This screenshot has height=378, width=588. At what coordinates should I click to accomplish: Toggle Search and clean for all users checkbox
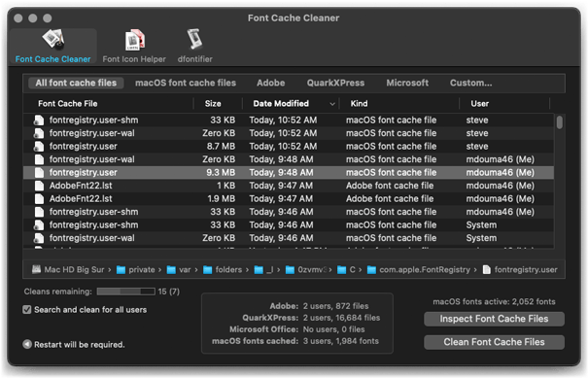click(x=27, y=310)
